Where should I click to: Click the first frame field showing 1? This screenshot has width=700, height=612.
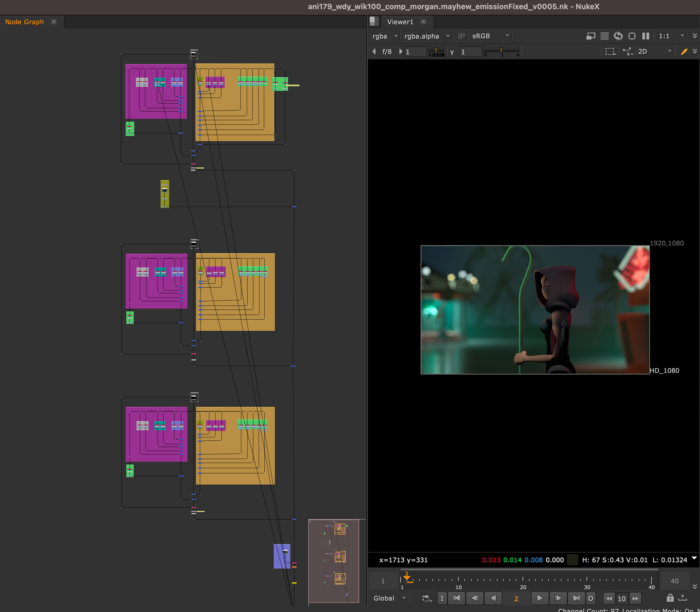(x=383, y=581)
